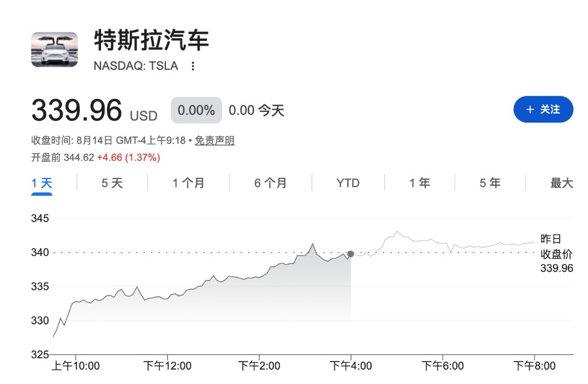Click the NASDAQ: TSLA ticker label
This screenshot has height=384, width=588.
(136, 66)
